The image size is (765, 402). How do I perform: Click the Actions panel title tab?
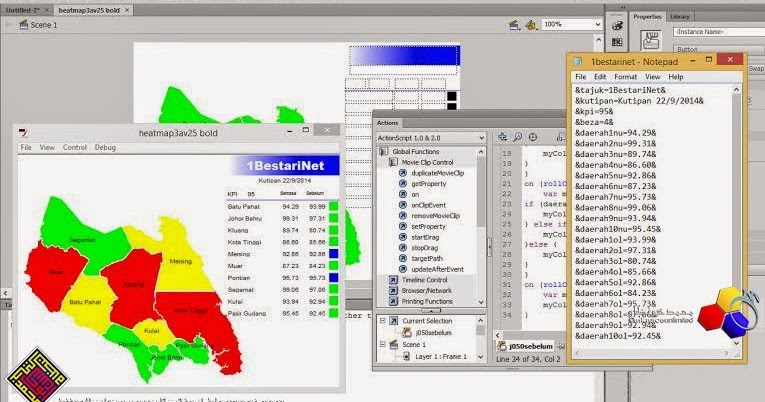pos(387,123)
